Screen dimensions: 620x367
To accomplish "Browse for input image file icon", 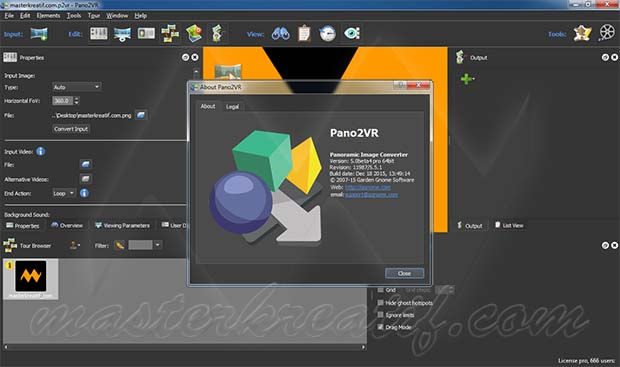I will point(141,115).
